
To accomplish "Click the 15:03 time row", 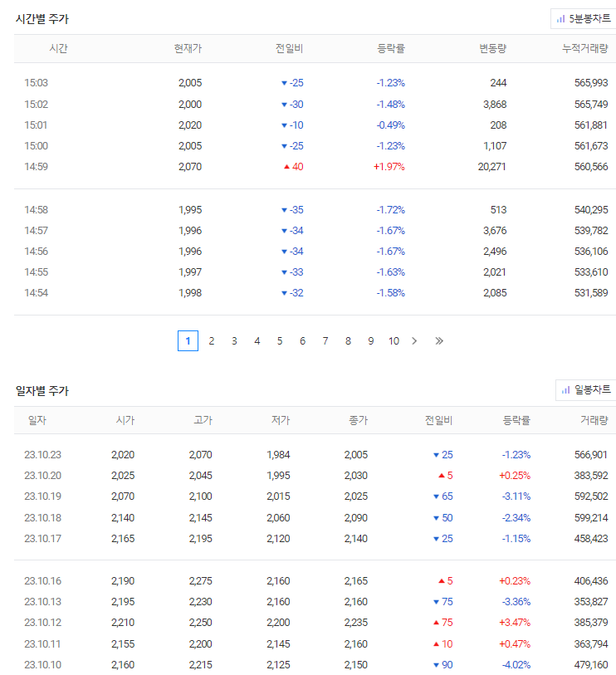I will (x=315, y=83).
